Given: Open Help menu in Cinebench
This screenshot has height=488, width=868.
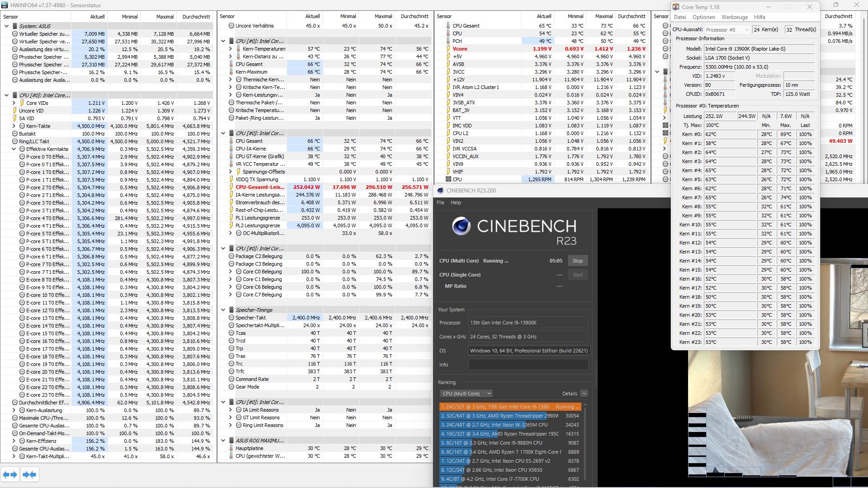Looking at the screenshot, I should click(x=456, y=202).
